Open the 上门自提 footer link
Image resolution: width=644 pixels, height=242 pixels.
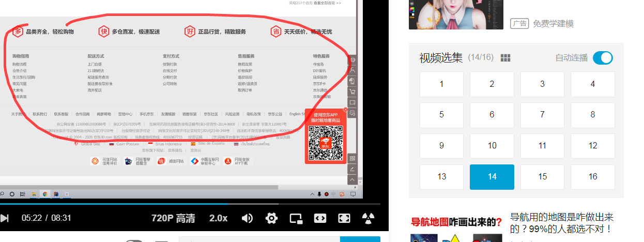tap(95, 64)
